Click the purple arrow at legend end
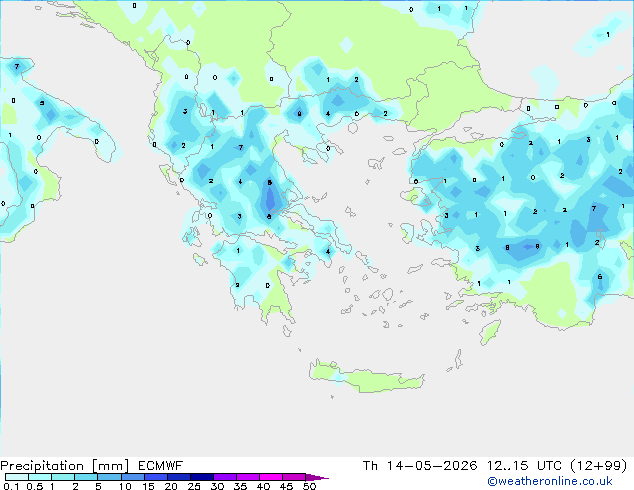This screenshot has height=490, width=634. click(317, 477)
